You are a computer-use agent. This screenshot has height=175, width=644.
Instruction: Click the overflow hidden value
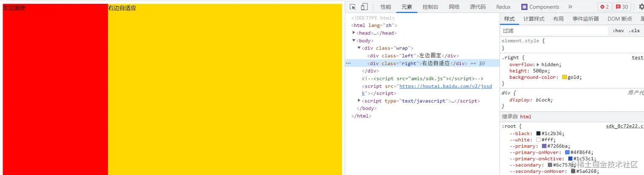coord(551,65)
